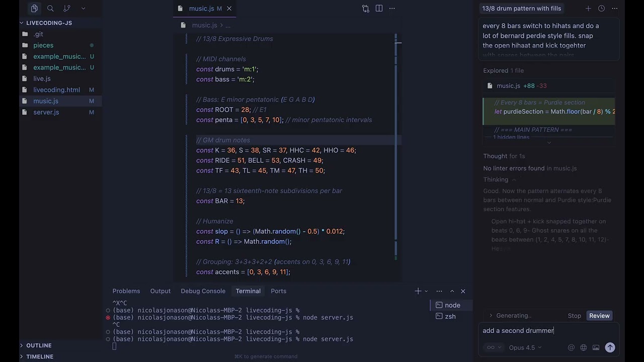Attach context using the @ icon in chat
Screen dimensions: 644x362
pyautogui.click(x=571, y=347)
